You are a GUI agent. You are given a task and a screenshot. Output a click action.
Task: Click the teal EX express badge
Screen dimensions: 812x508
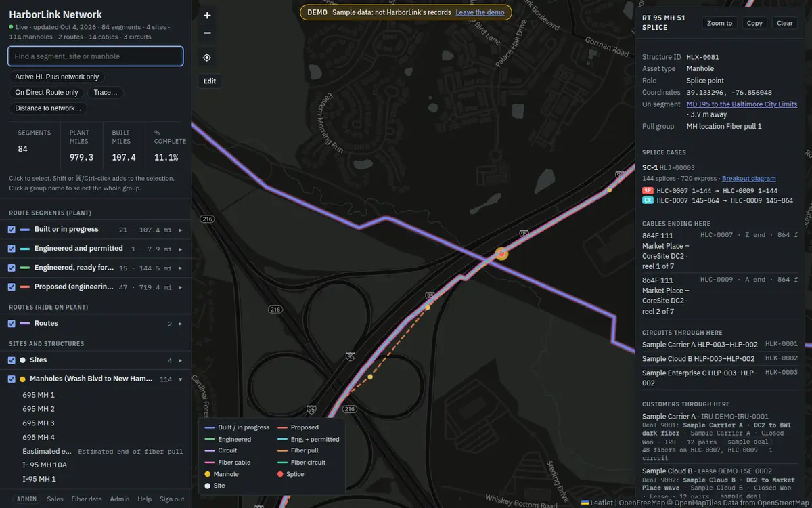[x=648, y=200]
